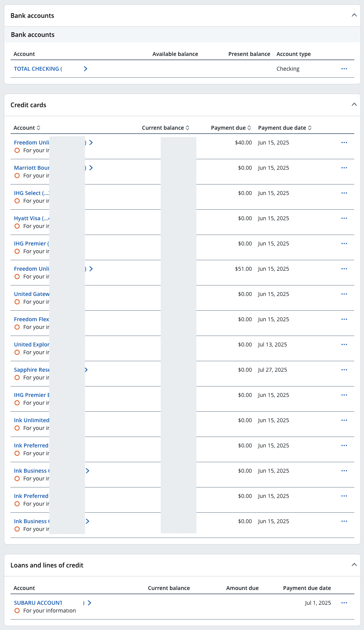Click the info circle under United Gateway

[17, 302]
